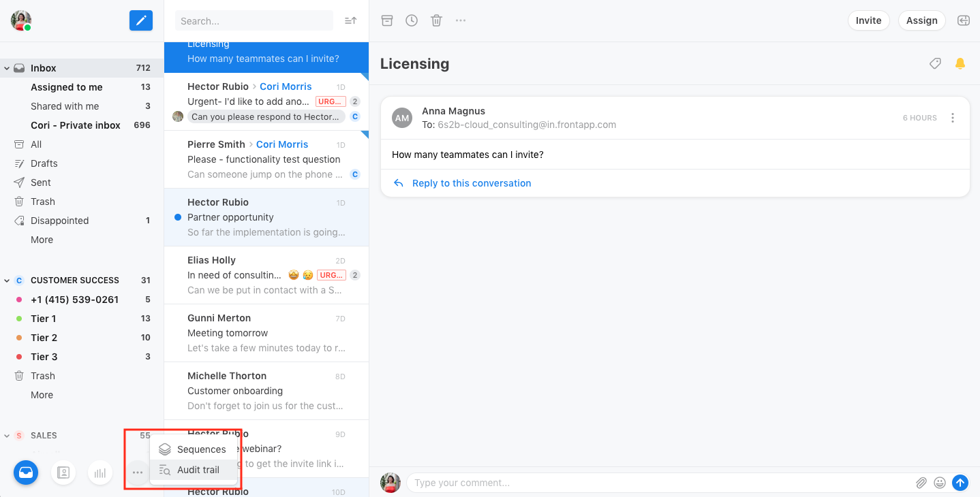Send the comment with the blue arrow

960,483
